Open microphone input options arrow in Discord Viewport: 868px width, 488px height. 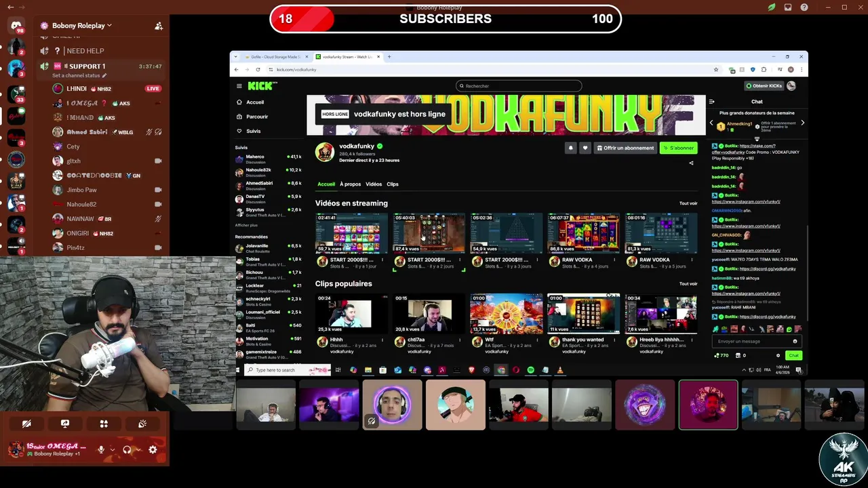pos(112,449)
